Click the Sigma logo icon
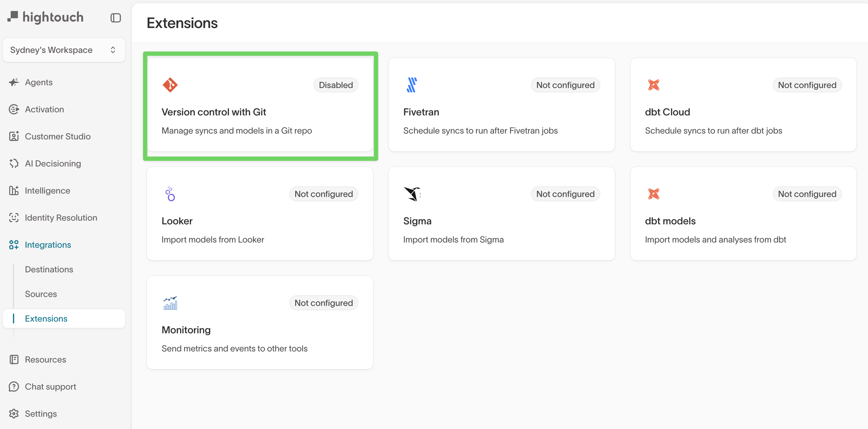868x429 pixels. click(x=412, y=194)
